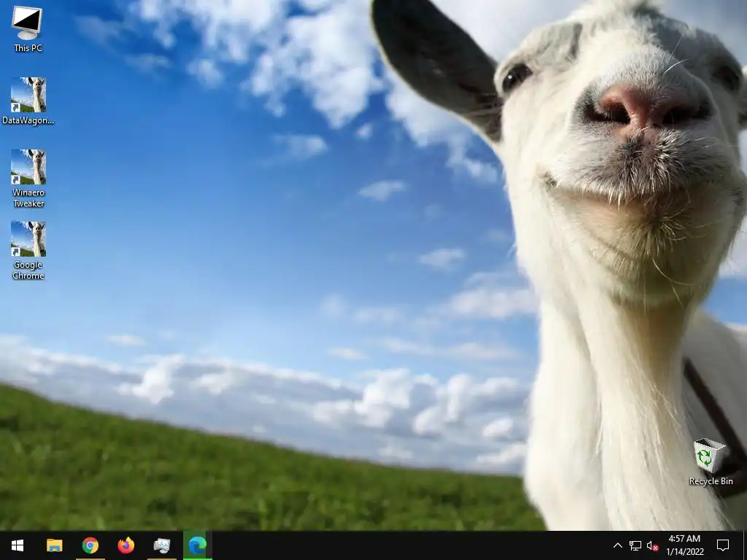
Task: Select the Google Chrome desktop shortcut
Action: [28, 251]
